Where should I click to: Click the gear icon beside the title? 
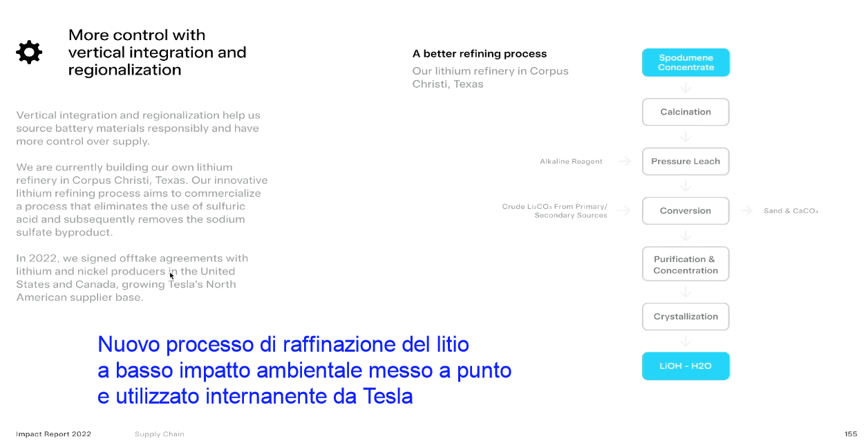(29, 53)
